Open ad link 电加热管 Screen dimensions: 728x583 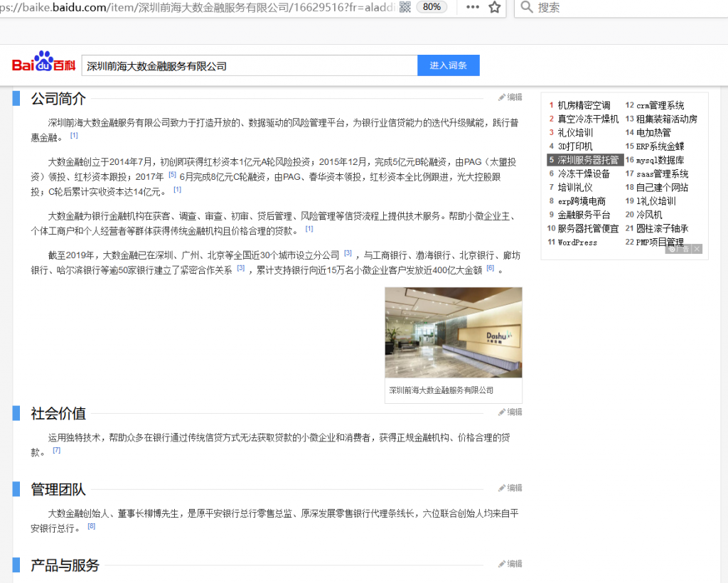tap(653, 133)
